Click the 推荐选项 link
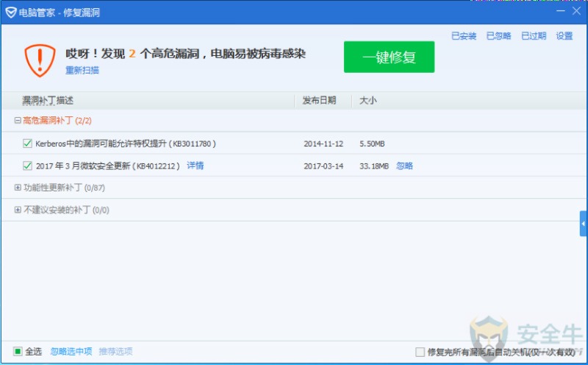 click(115, 352)
